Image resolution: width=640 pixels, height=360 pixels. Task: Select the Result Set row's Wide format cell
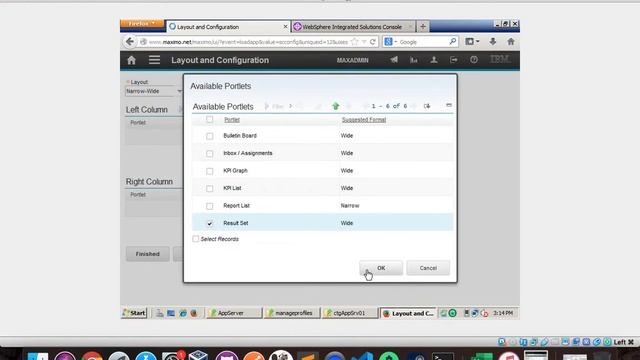pyautogui.click(x=347, y=223)
